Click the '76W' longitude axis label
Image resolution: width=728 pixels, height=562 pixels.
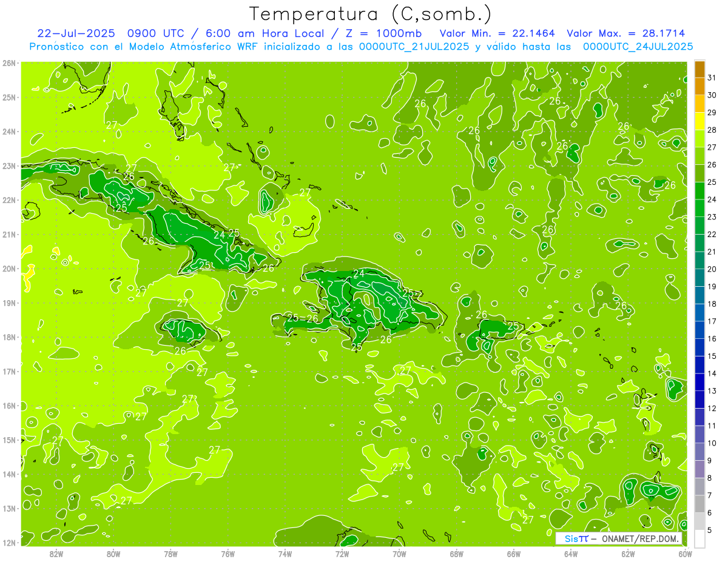pyautogui.click(x=228, y=554)
